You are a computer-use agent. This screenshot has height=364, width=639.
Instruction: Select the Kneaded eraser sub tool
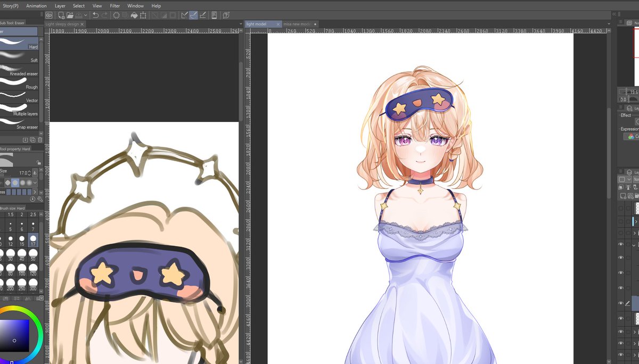click(x=19, y=71)
